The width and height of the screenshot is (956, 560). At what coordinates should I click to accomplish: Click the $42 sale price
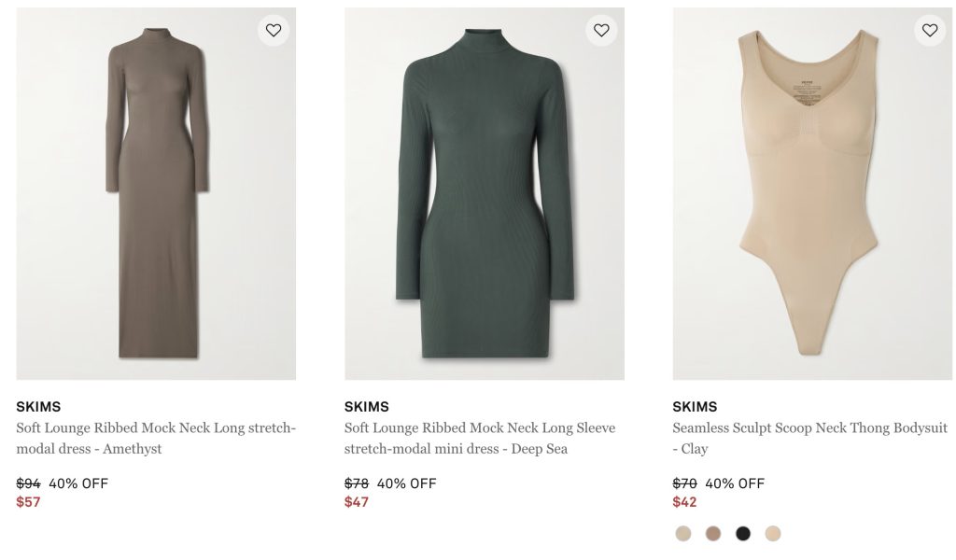[x=684, y=502]
